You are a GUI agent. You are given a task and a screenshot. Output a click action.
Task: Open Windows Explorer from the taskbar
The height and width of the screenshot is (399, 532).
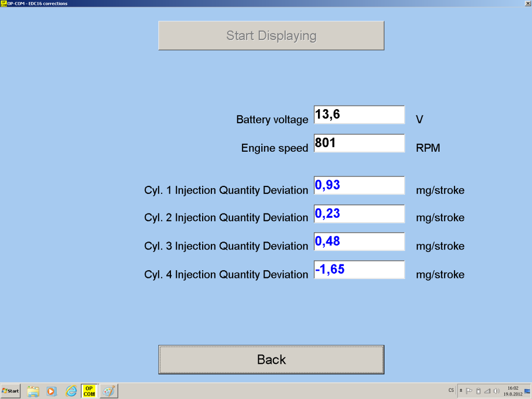(33, 391)
